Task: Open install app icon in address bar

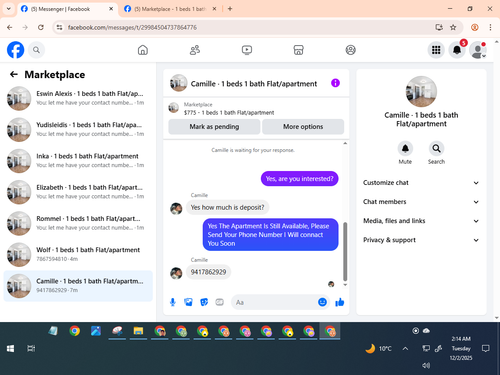Action: (439, 27)
